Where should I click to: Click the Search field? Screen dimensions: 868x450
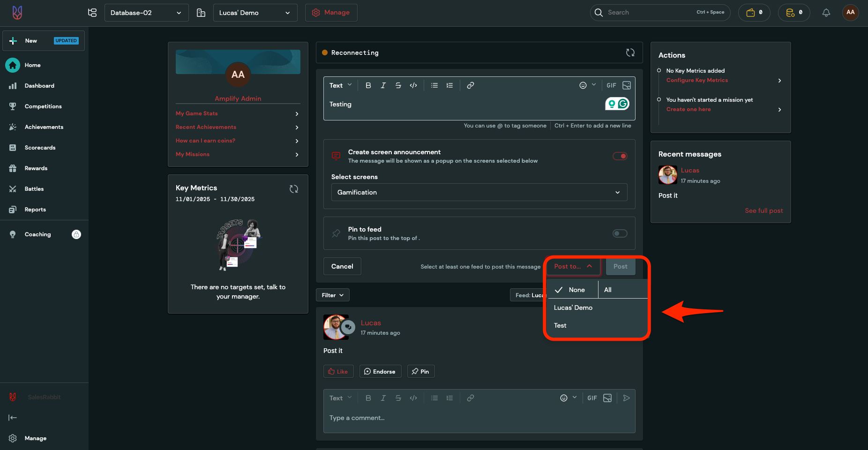pos(649,13)
